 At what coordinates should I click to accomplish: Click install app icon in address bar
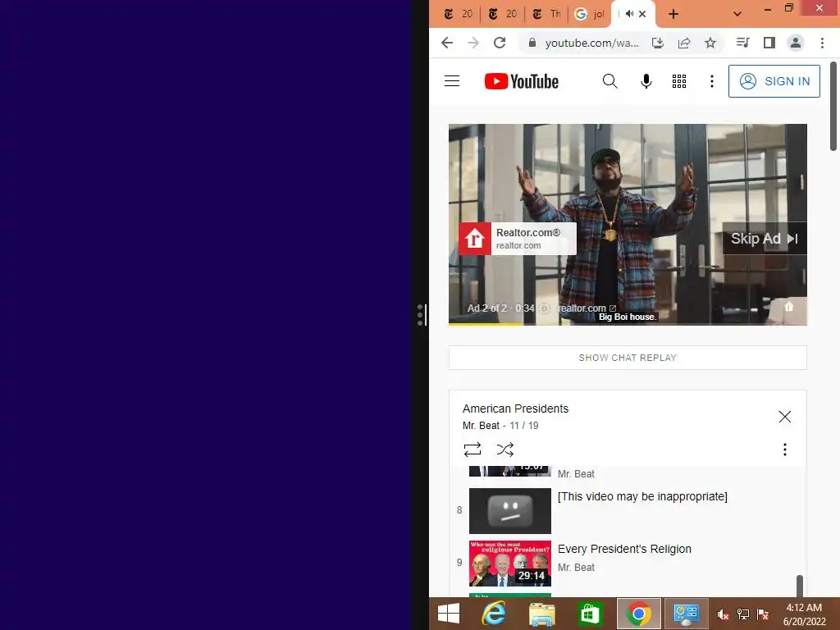(x=657, y=43)
